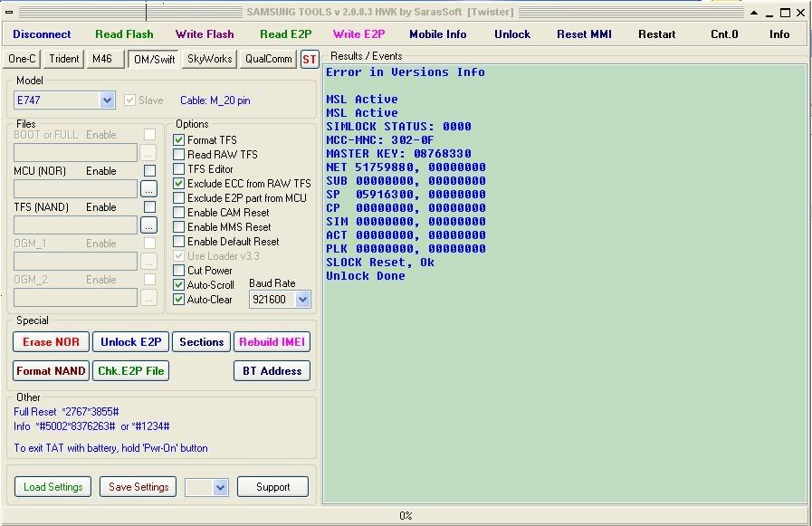Toggle Auto-Scroll option
The height and width of the screenshot is (526, 812).
(x=178, y=285)
